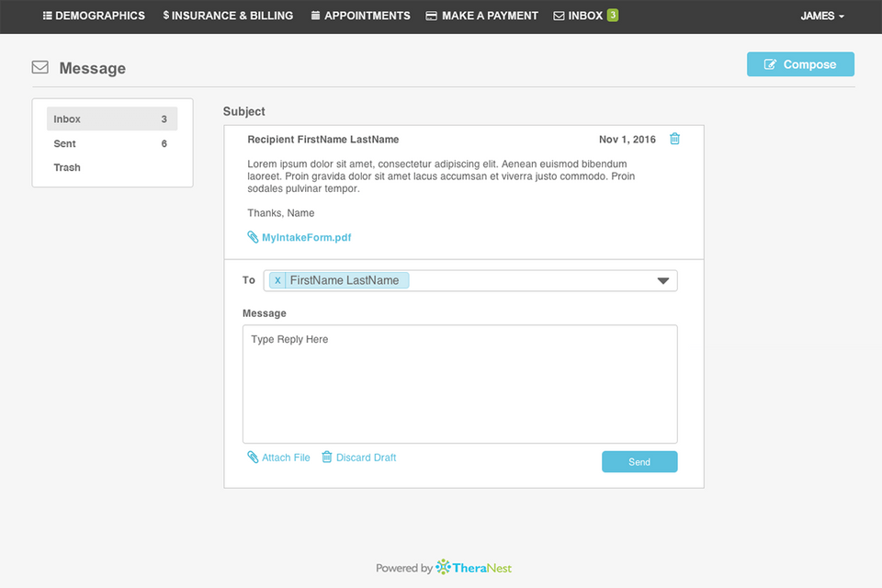Remove FirstName LastName recipient with the x
Screen dimensions: 882x588
277,280
